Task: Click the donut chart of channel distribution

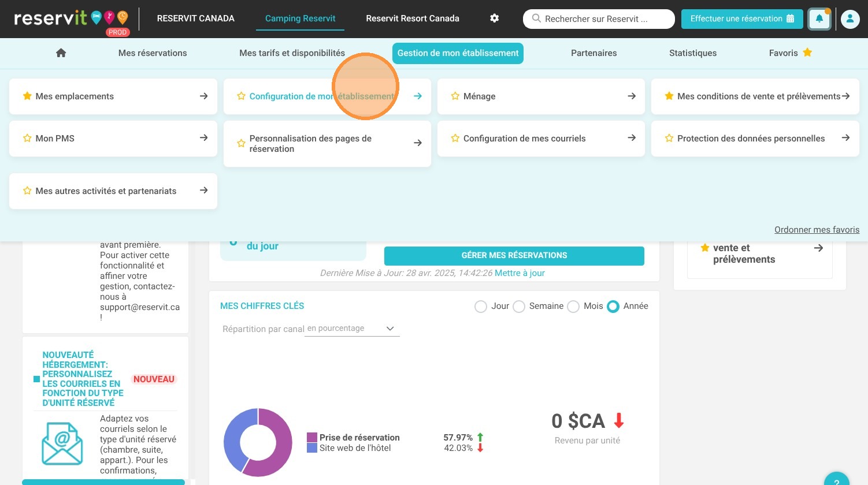Action: click(x=258, y=442)
